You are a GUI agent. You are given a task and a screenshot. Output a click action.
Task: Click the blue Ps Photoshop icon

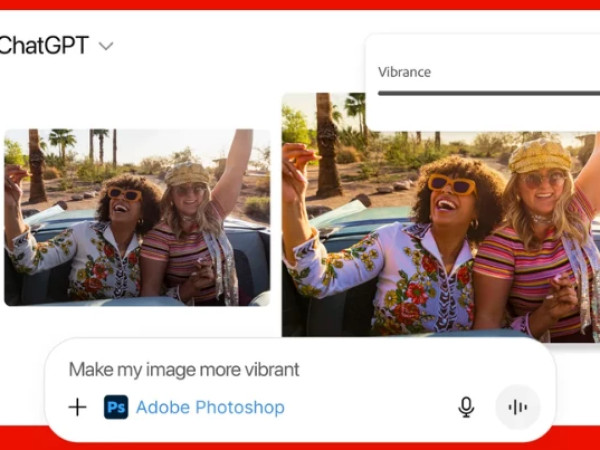tap(116, 407)
